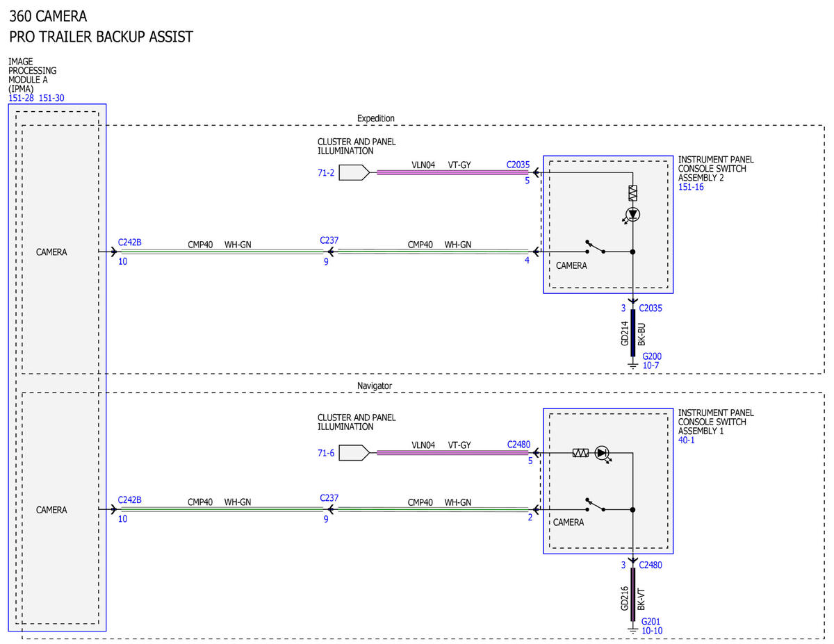Click INSTRUMENT PANEL CONSOLE SWITCH ASSEMBLY 1 label
Image resolution: width=834 pixels, height=644 pixels.
click(x=716, y=422)
